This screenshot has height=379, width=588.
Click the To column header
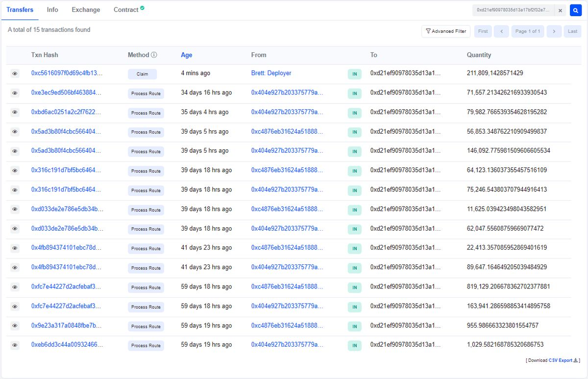374,55
